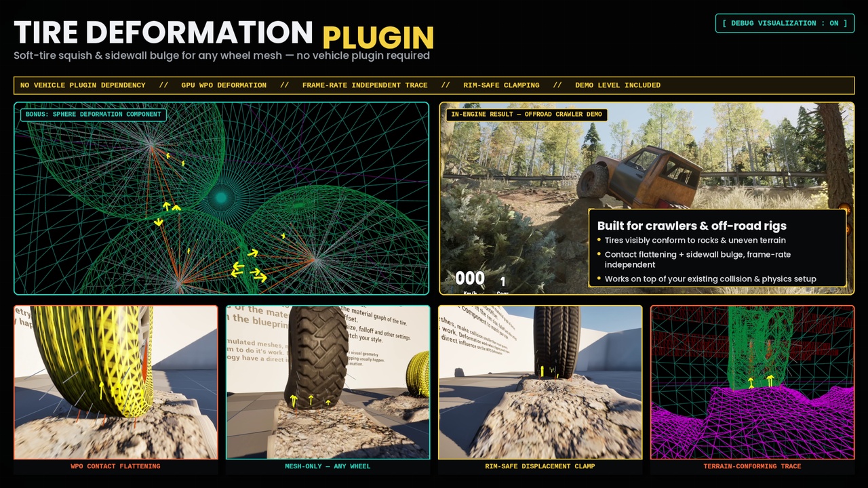Click bullet 'Contact flattening + sidewall bulge'
Viewport: 868px width, 488px height.
[x=698, y=260]
